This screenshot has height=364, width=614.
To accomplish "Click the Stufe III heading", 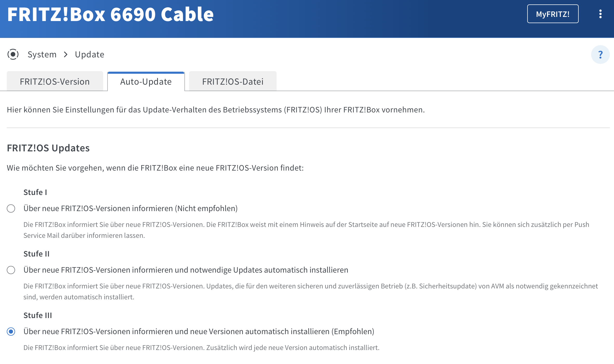I will [38, 315].
